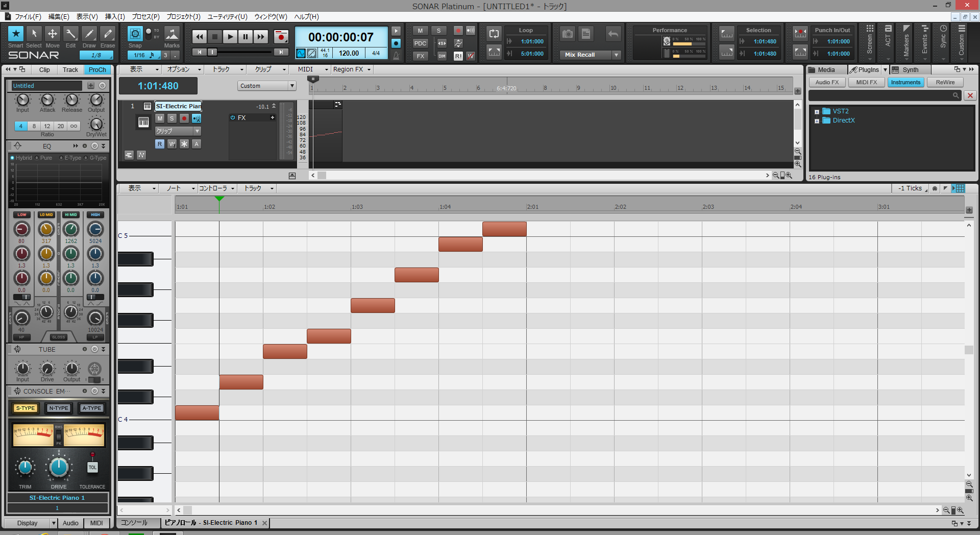Screen dimensions: 980x535
Task: Select the S-TYPE console emulator
Action: pos(26,408)
